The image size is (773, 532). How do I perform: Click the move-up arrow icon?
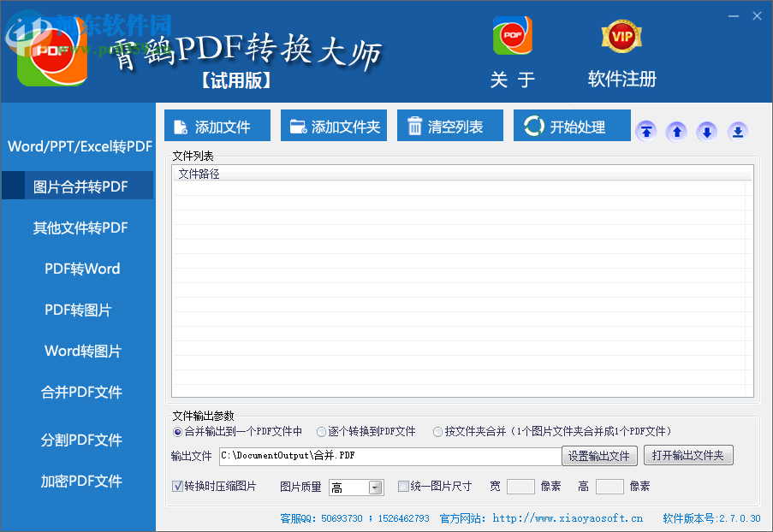click(676, 131)
